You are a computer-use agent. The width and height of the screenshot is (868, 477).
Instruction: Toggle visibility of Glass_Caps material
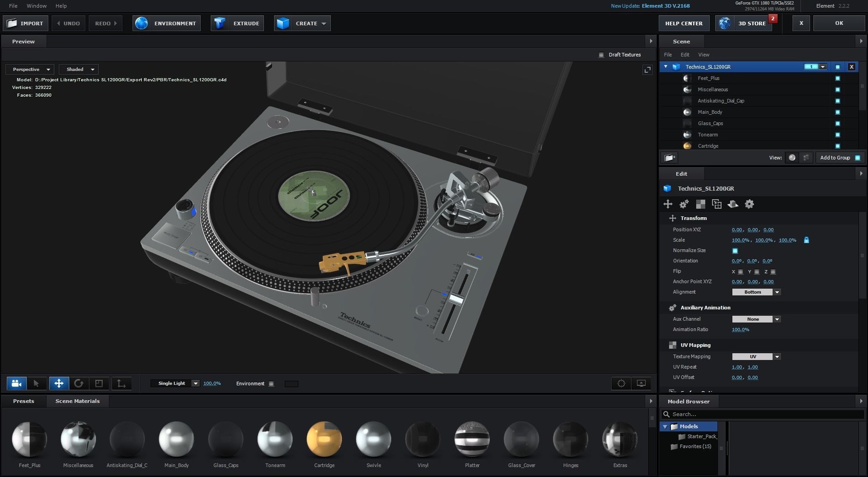click(x=837, y=123)
